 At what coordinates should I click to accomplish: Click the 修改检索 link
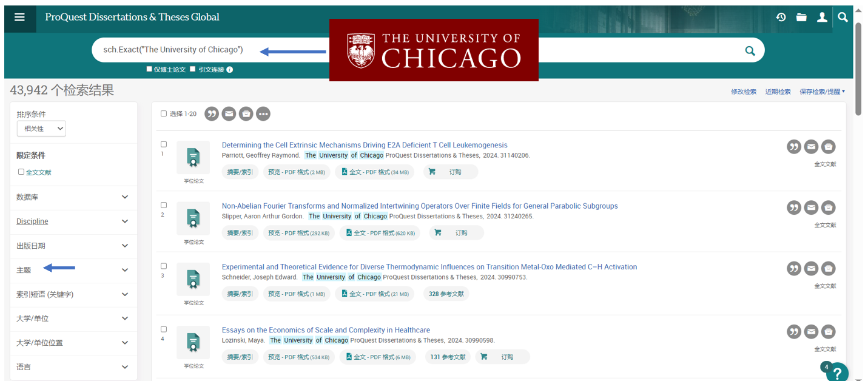744,92
